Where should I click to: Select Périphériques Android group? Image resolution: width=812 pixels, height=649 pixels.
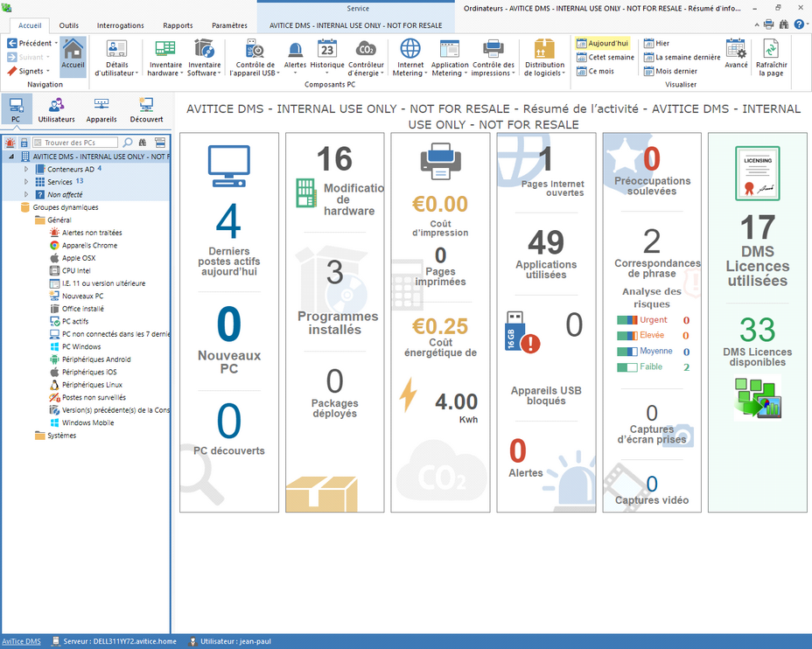point(91,359)
